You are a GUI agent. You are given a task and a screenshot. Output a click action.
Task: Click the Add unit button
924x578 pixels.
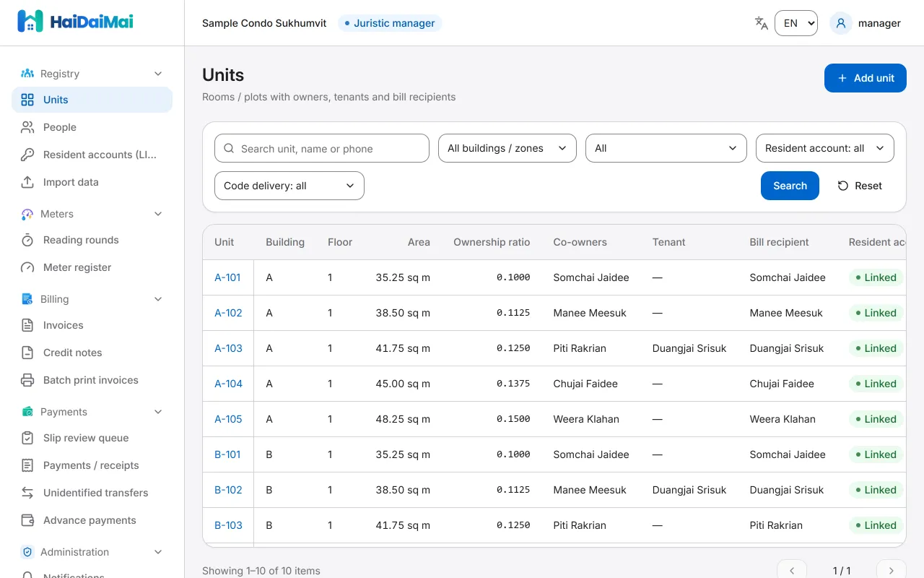click(866, 78)
